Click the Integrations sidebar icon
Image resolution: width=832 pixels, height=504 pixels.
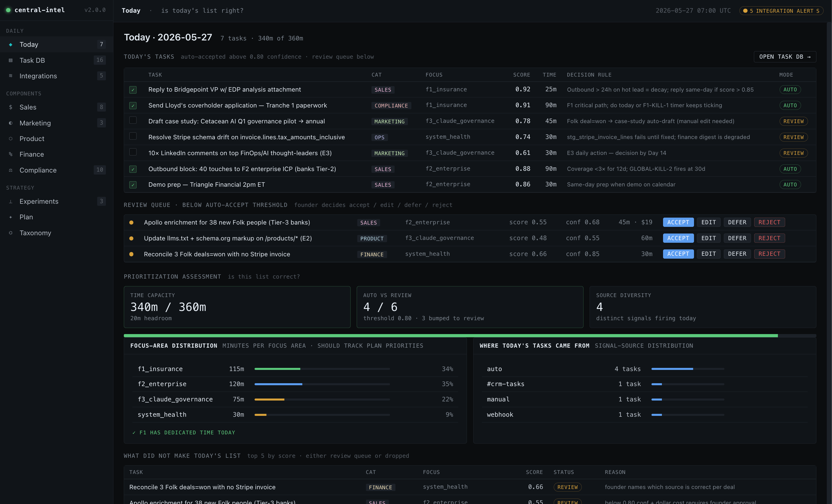coord(10,76)
